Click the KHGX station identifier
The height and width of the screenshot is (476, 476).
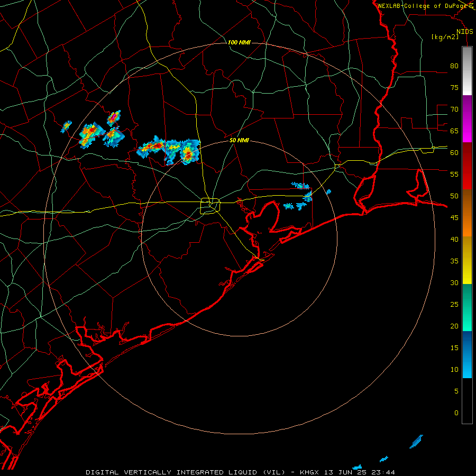pyautogui.click(x=310, y=472)
